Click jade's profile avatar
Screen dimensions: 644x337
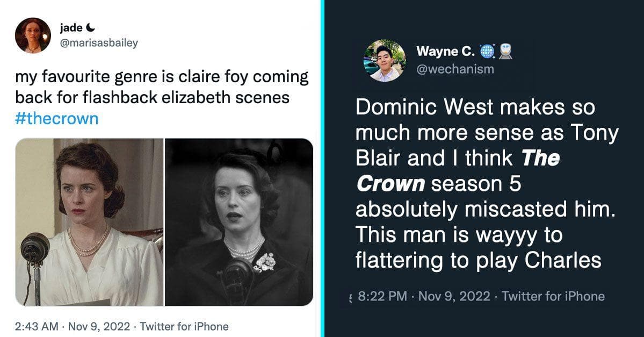(33, 35)
